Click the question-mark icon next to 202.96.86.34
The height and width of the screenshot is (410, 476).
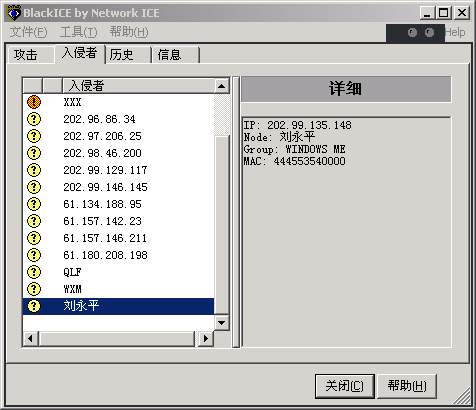tap(34, 119)
